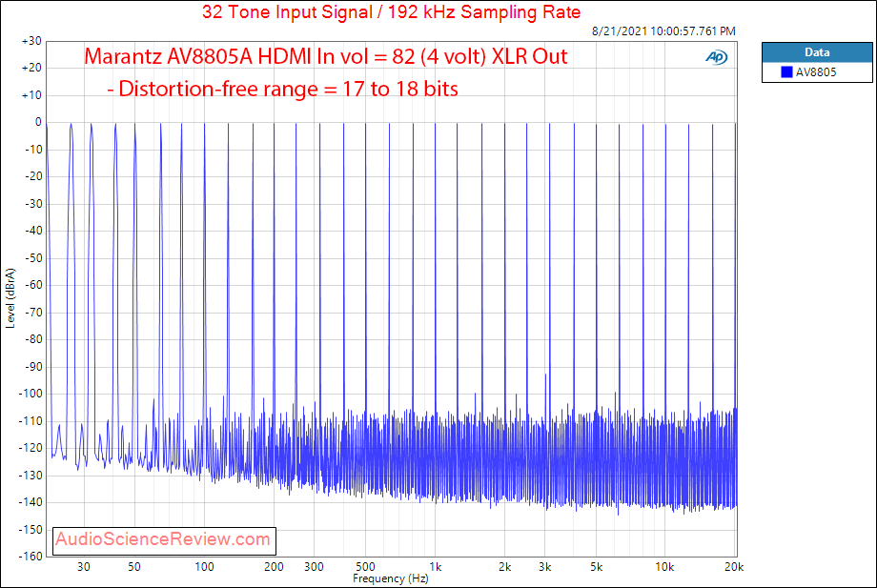Viewport: 877px width, 588px height.
Task: Click the 100 Hz x-axis tick label
Action: click(x=204, y=567)
